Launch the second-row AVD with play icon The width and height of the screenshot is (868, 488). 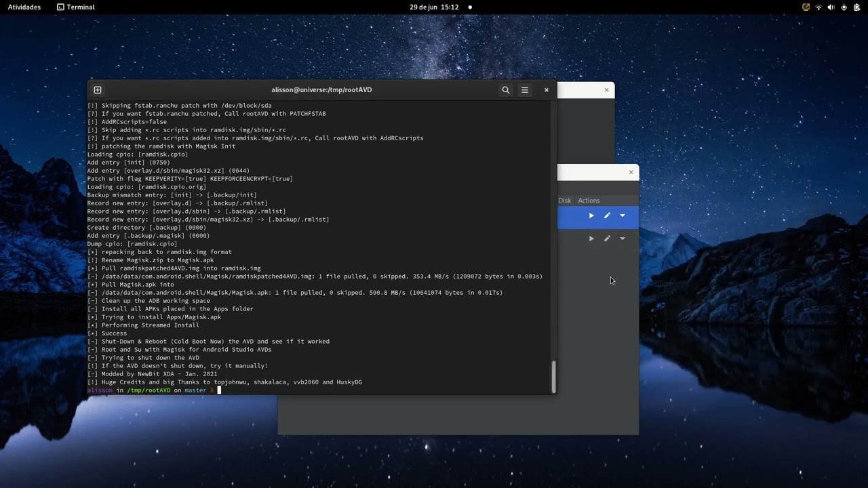coord(591,239)
